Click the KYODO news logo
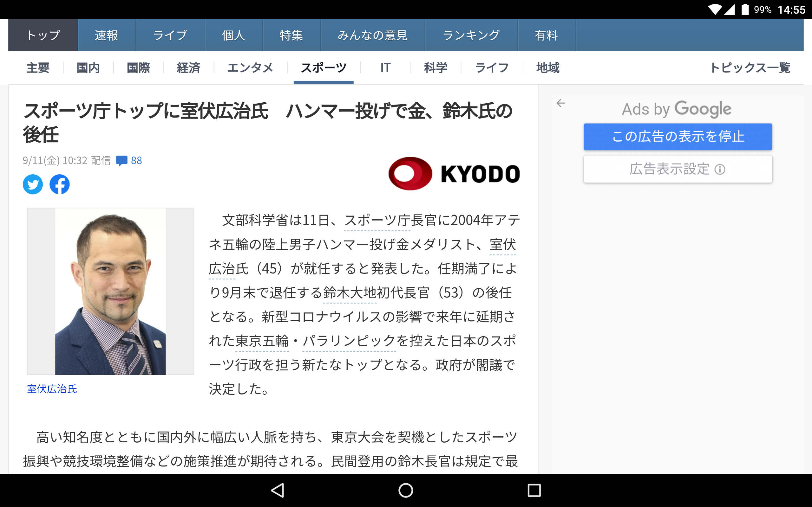The height and width of the screenshot is (507, 812). 454,174
